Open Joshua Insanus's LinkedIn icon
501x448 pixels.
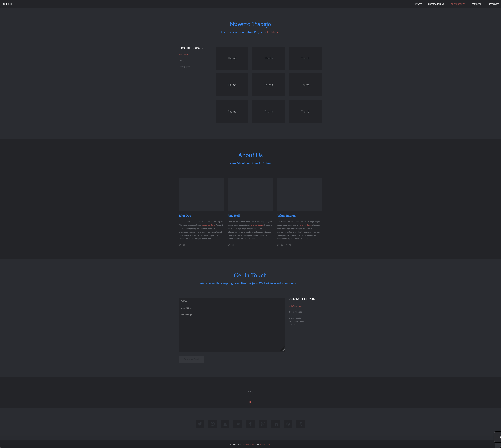click(x=282, y=245)
